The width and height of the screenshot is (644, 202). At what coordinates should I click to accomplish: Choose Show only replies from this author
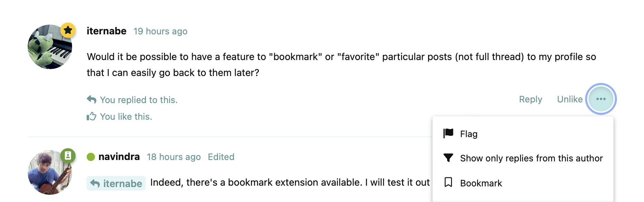[531, 158]
